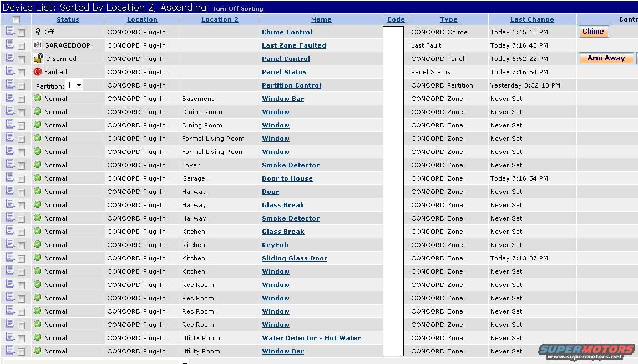Click the green Normal icon for Basement Window Bar
Image resolution: width=638 pixels, height=364 pixels.
pyautogui.click(x=38, y=98)
